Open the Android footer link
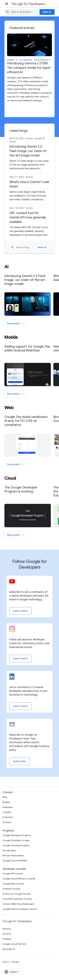Screen dimensions: 59x980 (7, 929)
